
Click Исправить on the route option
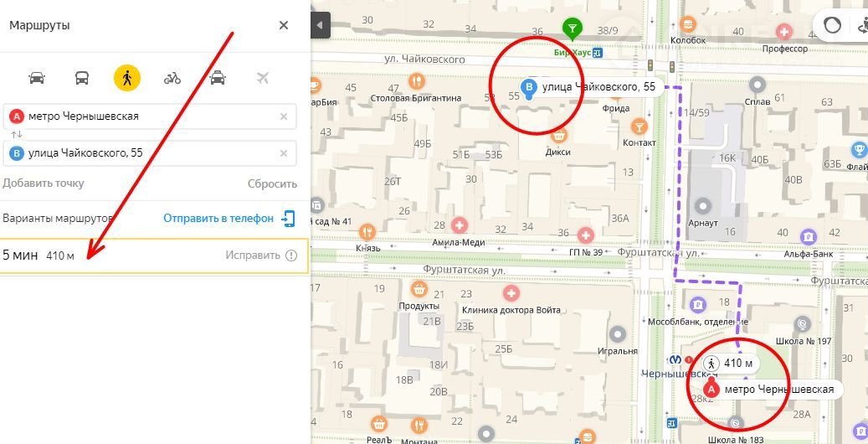pos(253,256)
